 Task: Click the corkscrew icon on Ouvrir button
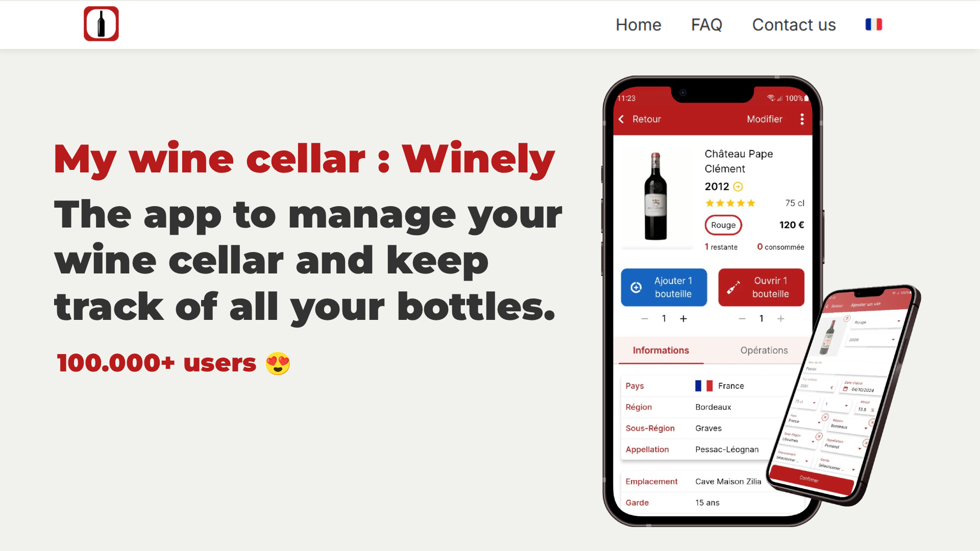click(x=733, y=287)
